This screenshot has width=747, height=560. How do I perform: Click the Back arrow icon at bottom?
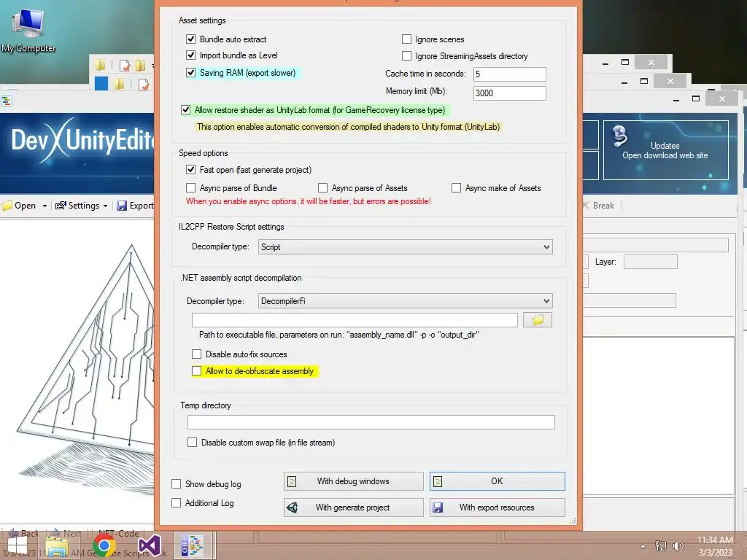click(13, 533)
